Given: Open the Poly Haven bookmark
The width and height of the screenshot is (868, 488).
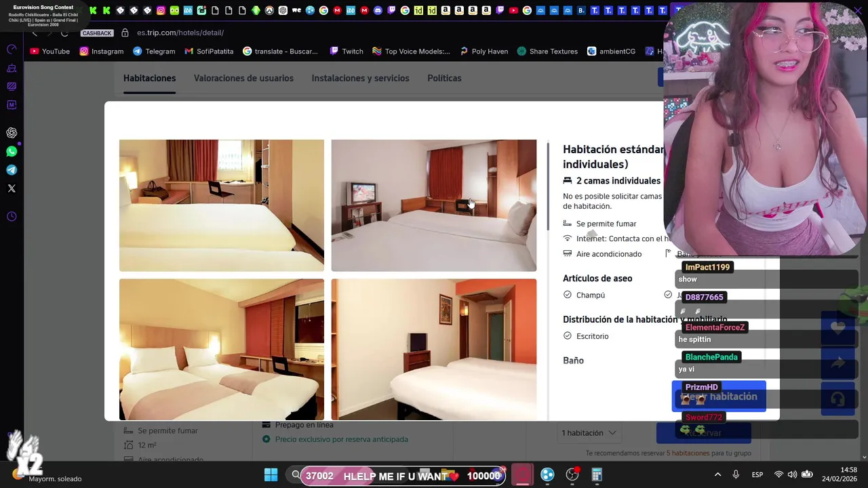Looking at the screenshot, I should pos(484,52).
